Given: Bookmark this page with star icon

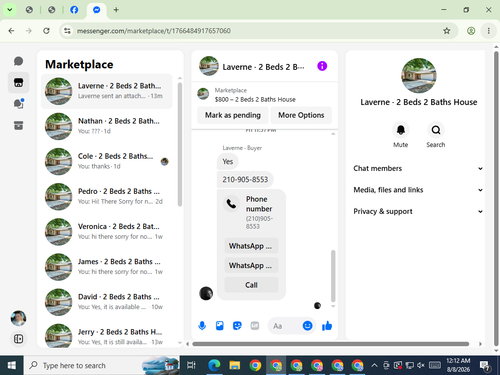Looking at the screenshot, I should [447, 31].
